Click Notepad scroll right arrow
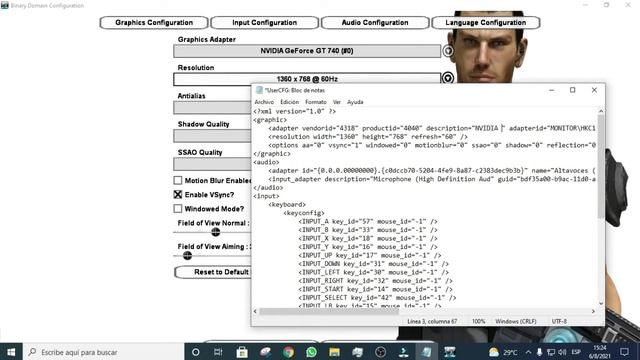The height and width of the screenshot is (360, 640). pyautogui.click(x=593, y=311)
